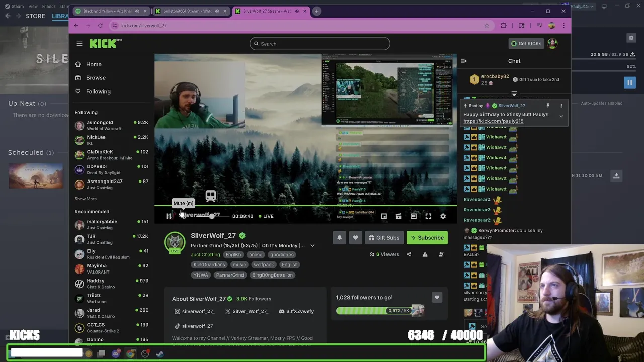Open GlaDioKicK channel in sidebar
The width and height of the screenshot is (644, 362).
(111, 154)
